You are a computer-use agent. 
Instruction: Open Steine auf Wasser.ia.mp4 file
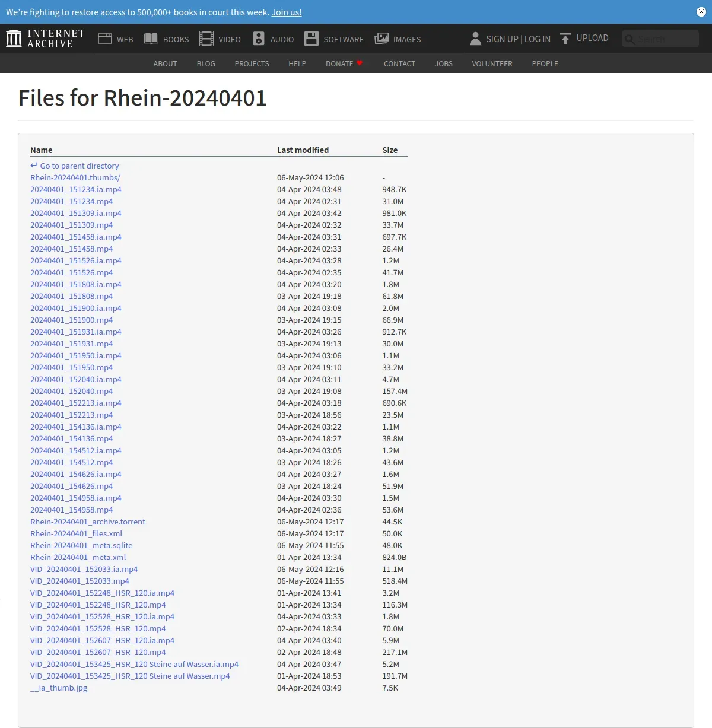click(134, 664)
